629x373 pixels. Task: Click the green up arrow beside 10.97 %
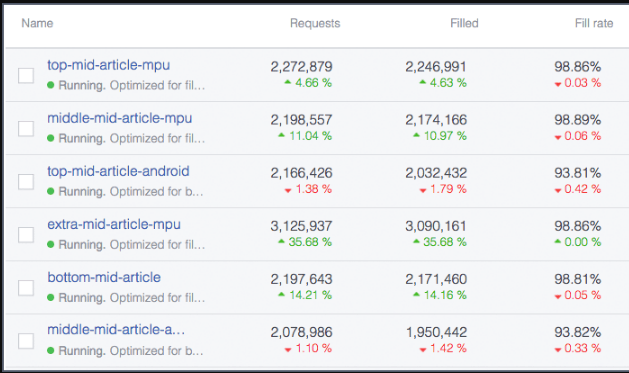point(416,135)
